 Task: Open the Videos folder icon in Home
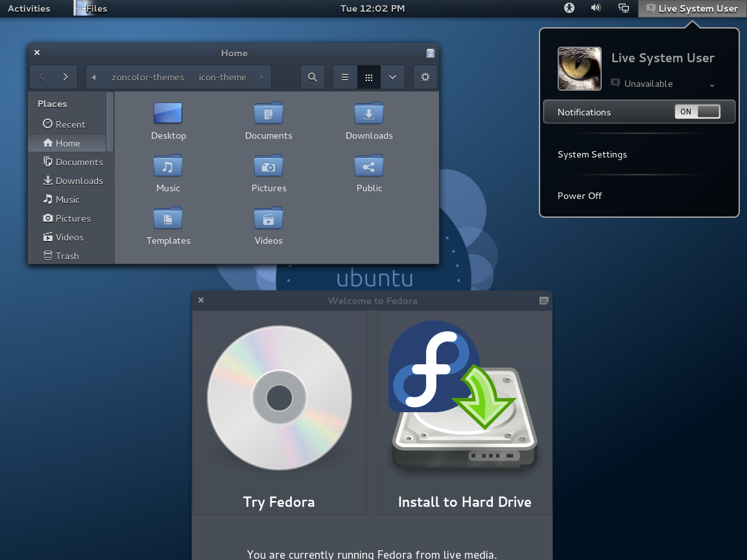[268, 218]
